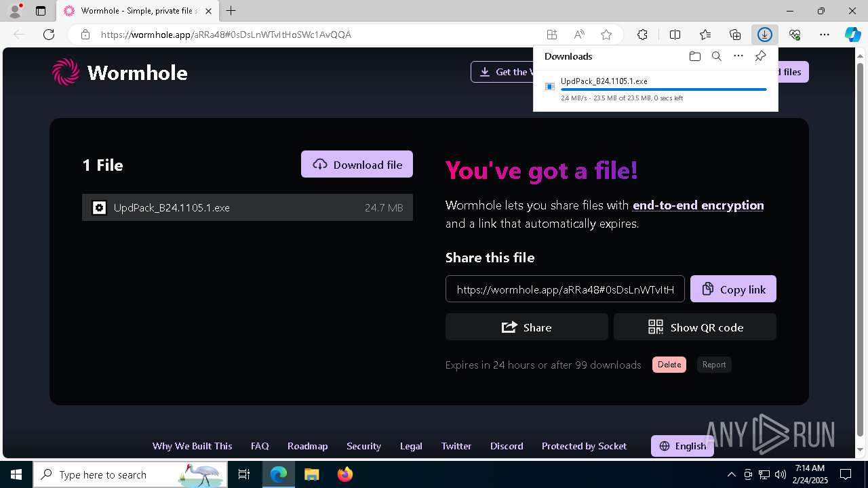Open the Favorites list
This screenshot has height=488, width=868.
(x=705, y=35)
